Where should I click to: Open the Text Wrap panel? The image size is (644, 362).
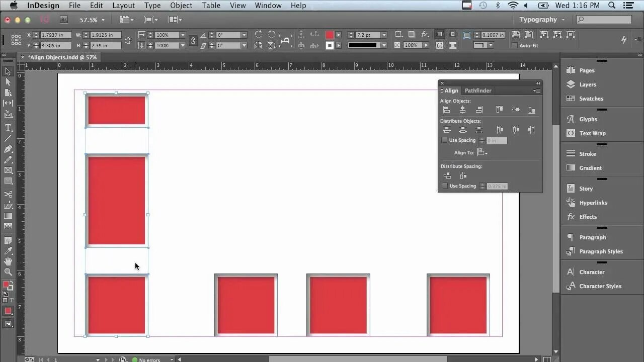tap(592, 133)
